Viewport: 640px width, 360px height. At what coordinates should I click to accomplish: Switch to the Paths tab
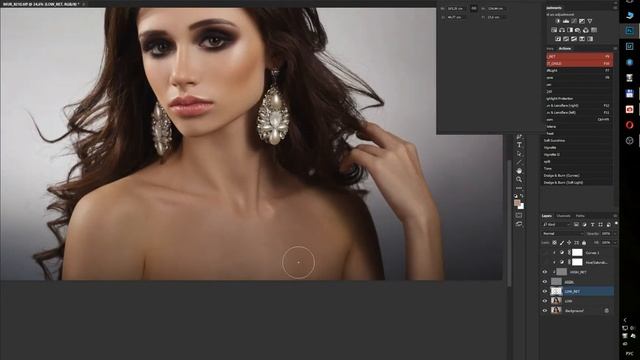click(x=580, y=216)
